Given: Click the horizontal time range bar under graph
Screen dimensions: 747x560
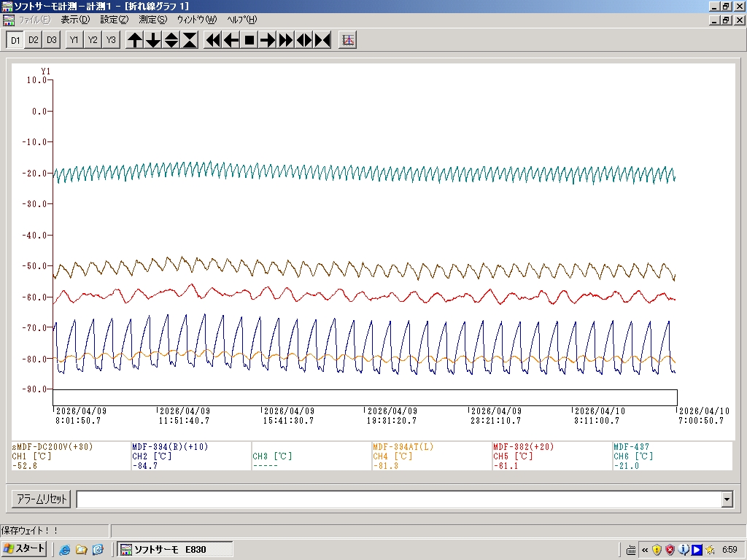Looking at the screenshot, I should tap(365, 397).
